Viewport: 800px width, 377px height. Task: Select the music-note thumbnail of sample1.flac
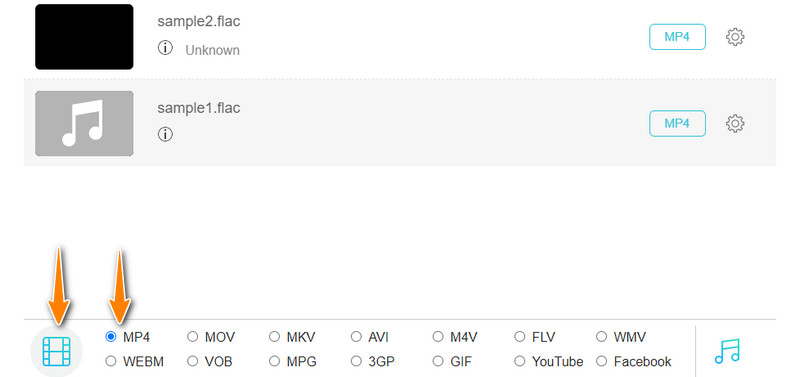84,123
